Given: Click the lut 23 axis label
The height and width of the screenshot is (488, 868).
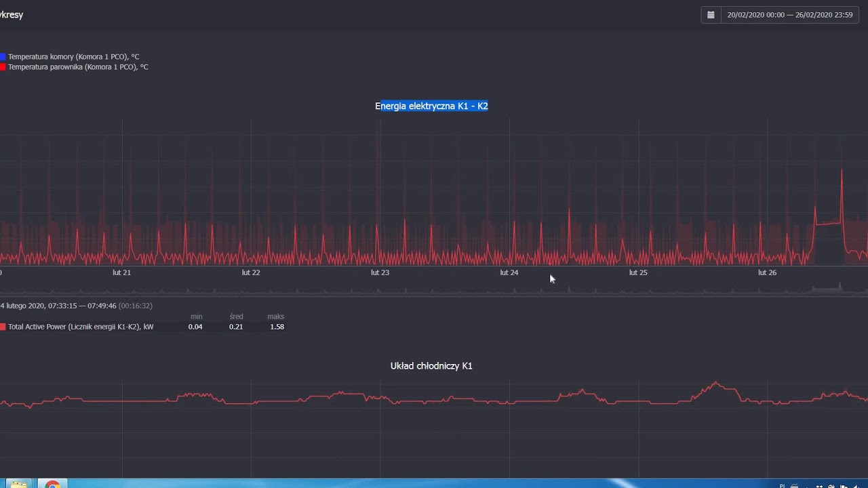Looking at the screenshot, I should pyautogui.click(x=380, y=272).
